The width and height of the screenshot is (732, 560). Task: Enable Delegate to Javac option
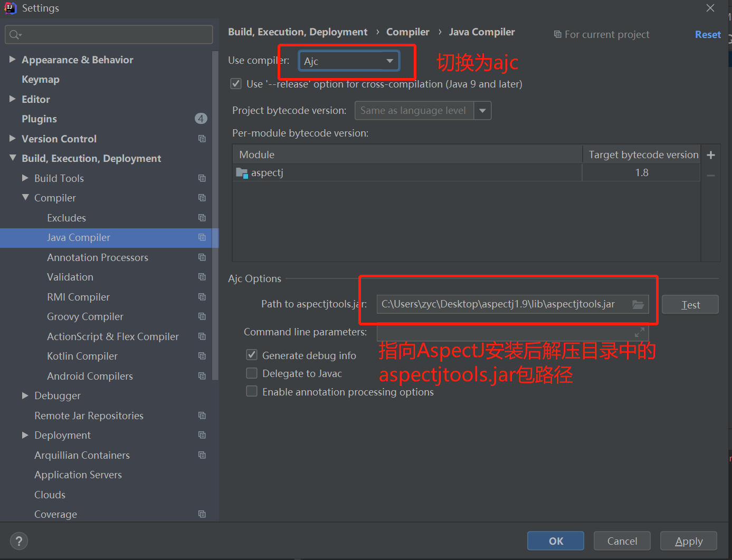click(x=252, y=373)
